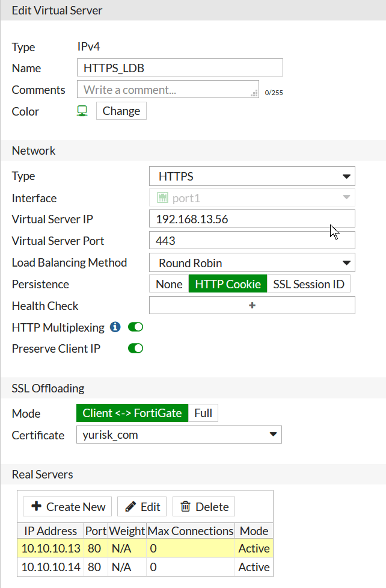Click the dropdown arrow on Certificate selector
This screenshot has width=386, height=588.
(274, 435)
